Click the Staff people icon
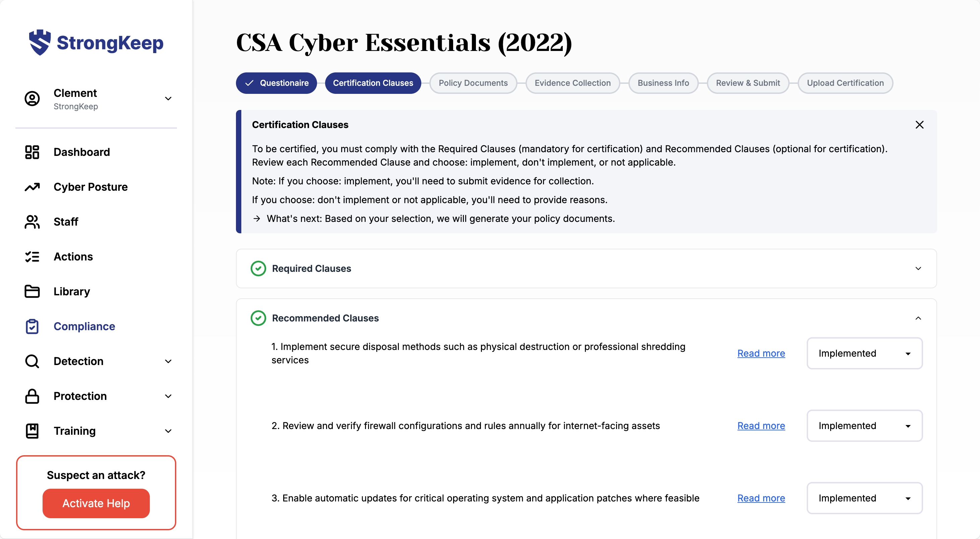Image resolution: width=980 pixels, height=539 pixels. coord(32,222)
